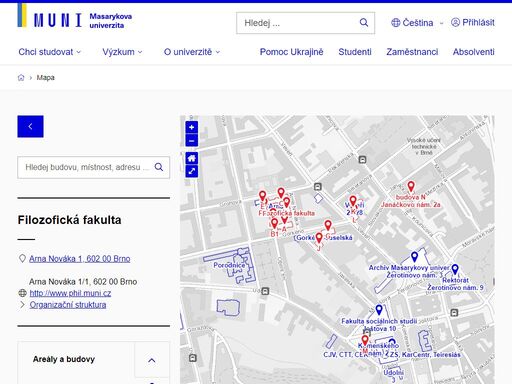
Task: Reset map to home view
Action: (x=191, y=158)
